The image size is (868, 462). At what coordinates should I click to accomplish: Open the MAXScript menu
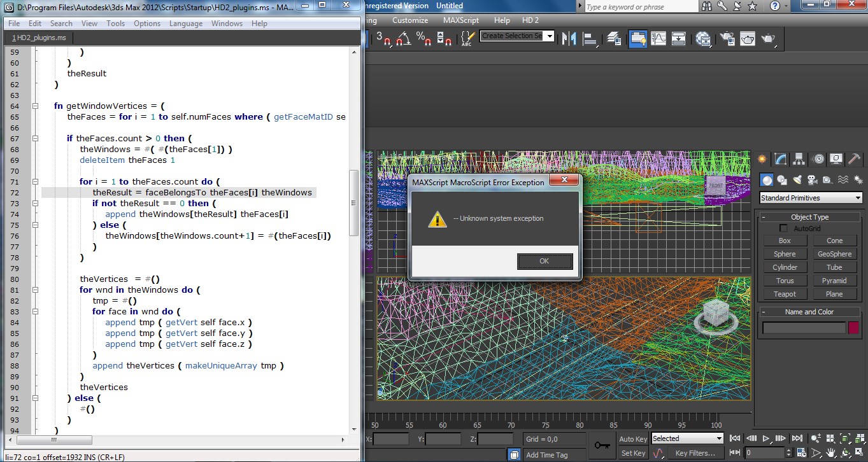[460, 20]
